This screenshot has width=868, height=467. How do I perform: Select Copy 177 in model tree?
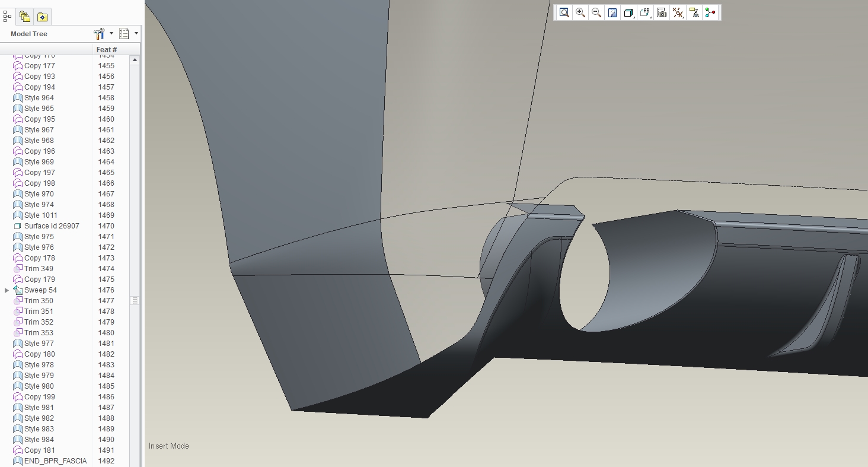40,66
